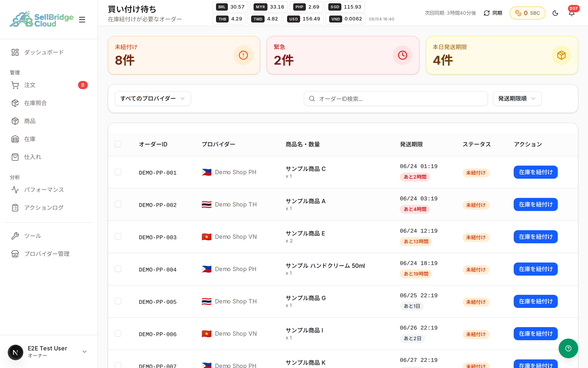This screenshot has height=368, width=588.
Task: Open 在庫照合 in the sidebar
Action: tap(49, 103)
